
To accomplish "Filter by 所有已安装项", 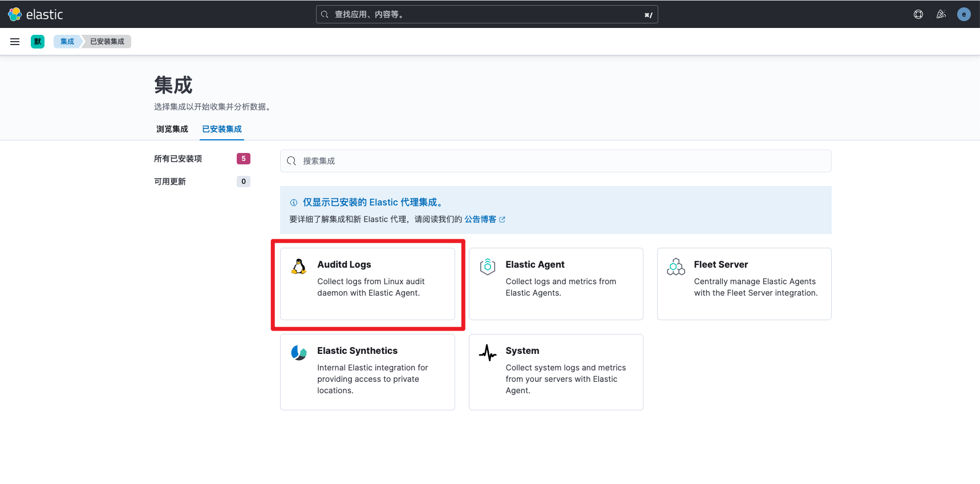I will 178,159.
